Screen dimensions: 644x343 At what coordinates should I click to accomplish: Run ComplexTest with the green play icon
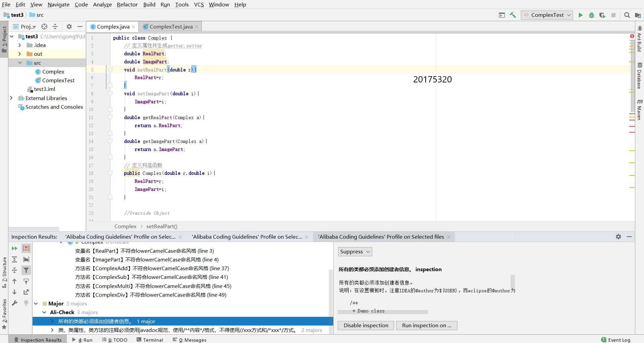tap(581, 15)
